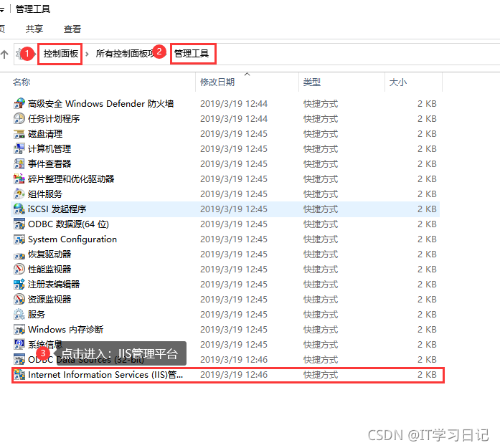This screenshot has width=500, height=448.
Task: Expand the chevron after 控制面板 breadcrumb
Action: pos(87,54)
